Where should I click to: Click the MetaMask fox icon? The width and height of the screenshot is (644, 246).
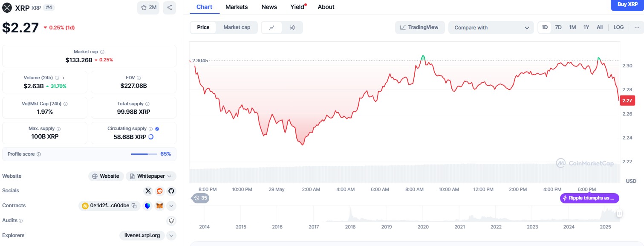coord(159,206)
